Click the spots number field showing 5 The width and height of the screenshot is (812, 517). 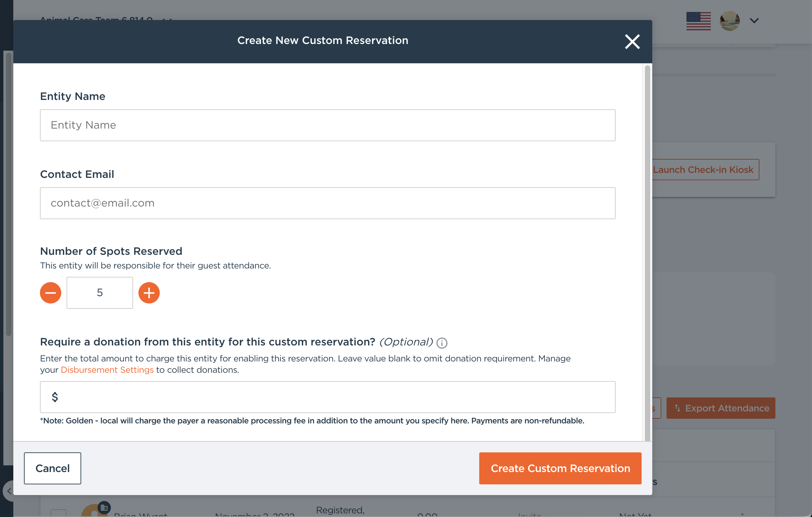coord(100,292)
